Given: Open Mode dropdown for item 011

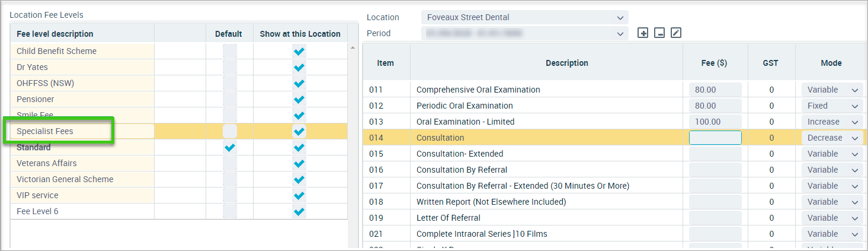Looking at the screenshot, I should [832, 90].
